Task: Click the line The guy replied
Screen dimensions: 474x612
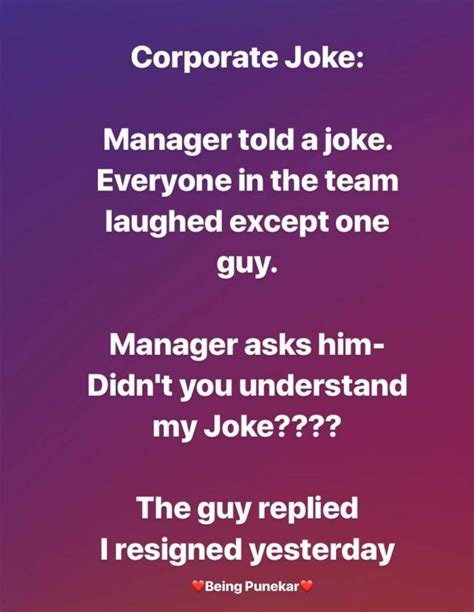Action: point(247,509)
